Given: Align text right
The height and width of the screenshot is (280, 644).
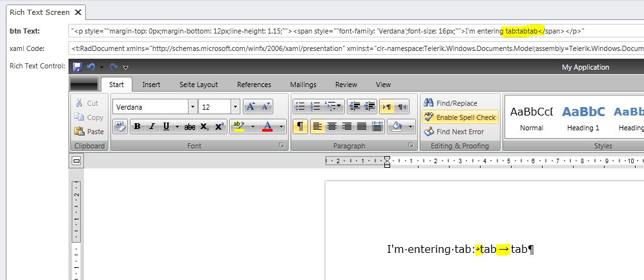Looking at the screenshot, I should [x=347, y=126].
